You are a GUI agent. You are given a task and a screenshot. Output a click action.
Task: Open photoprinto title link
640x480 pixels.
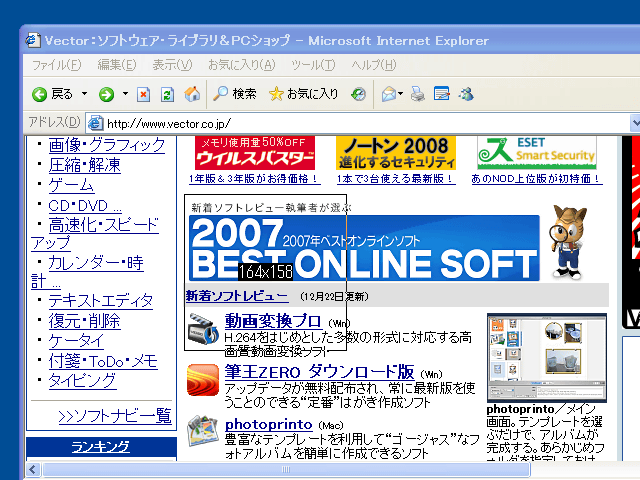(269, 424)
